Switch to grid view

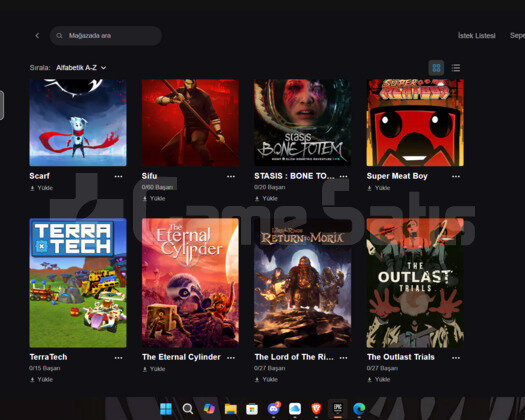click(x=436, y=68)
